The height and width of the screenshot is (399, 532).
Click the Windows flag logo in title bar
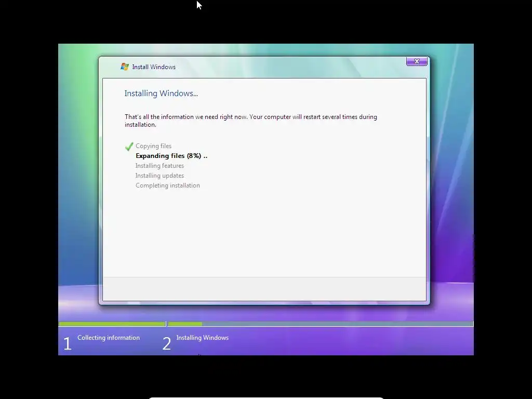(x=125, y=66)
